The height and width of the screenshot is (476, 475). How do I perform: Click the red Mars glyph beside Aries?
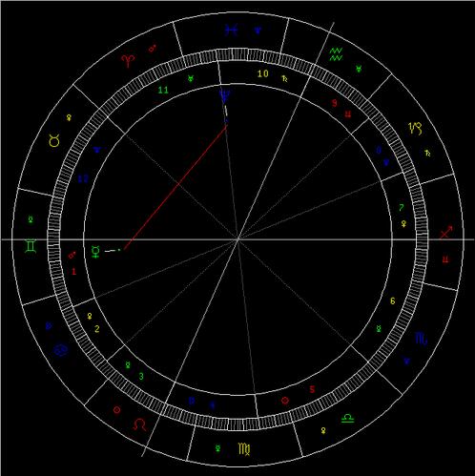click(153, 49)
